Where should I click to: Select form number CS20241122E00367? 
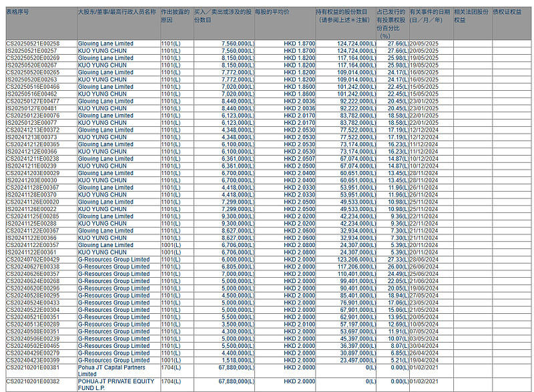pos(33,230)
